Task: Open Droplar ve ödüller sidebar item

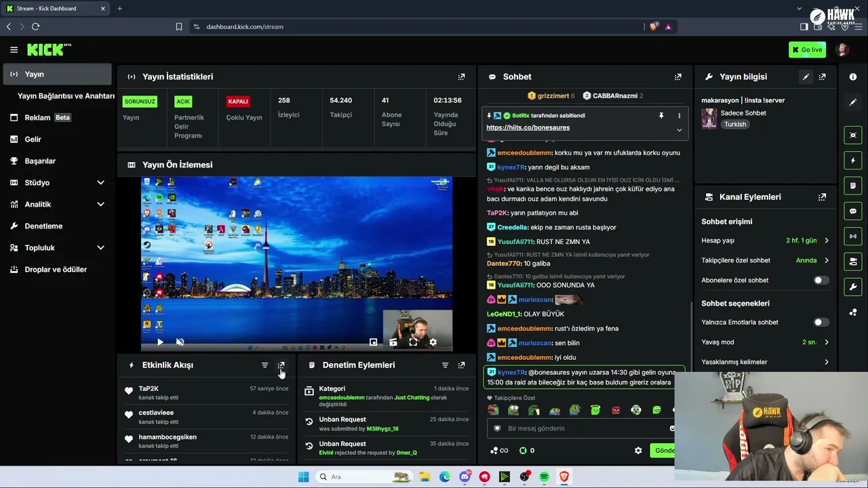Action: 57,269
